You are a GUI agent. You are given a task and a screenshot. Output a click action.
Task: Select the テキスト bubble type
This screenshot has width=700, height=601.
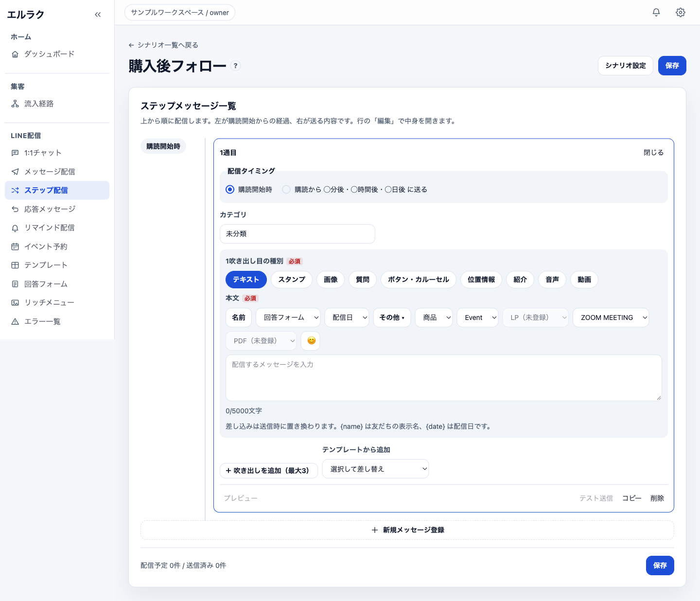[x=246, y=280]
